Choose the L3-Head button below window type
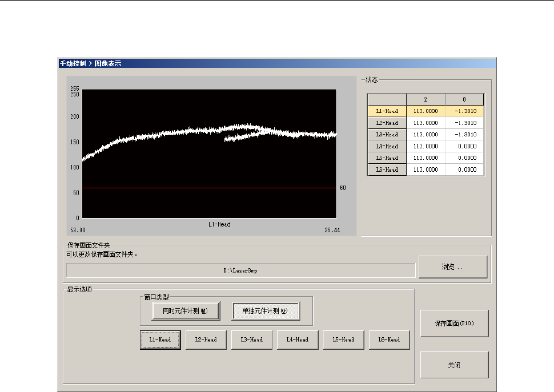Screen dimensions: 554x392 point(252,340)
